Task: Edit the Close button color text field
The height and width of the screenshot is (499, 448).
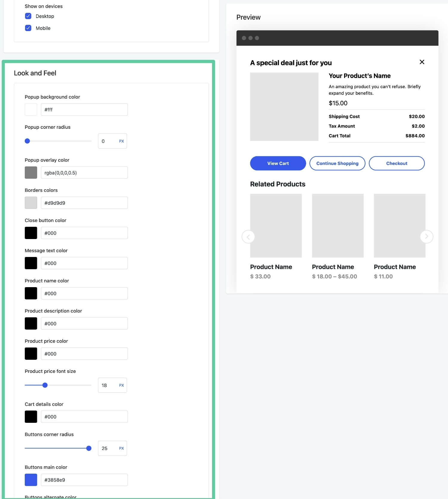Action: point(84,233)
